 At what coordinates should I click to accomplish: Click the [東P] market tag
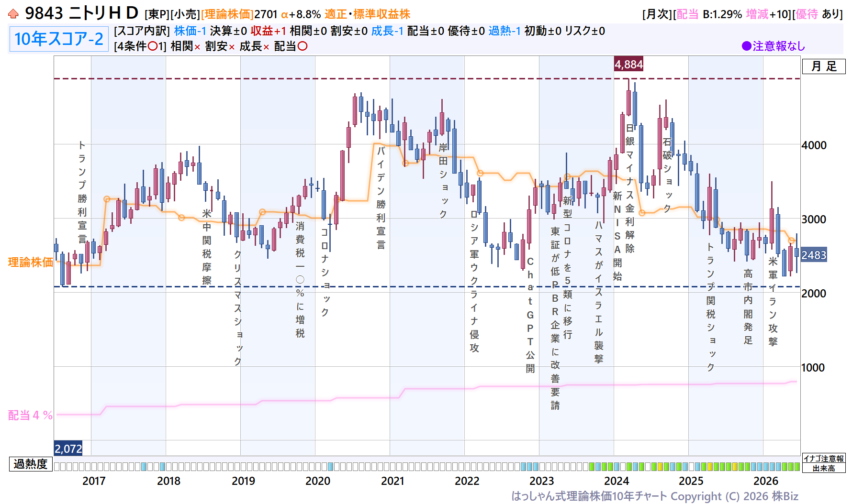click(157, 14)
